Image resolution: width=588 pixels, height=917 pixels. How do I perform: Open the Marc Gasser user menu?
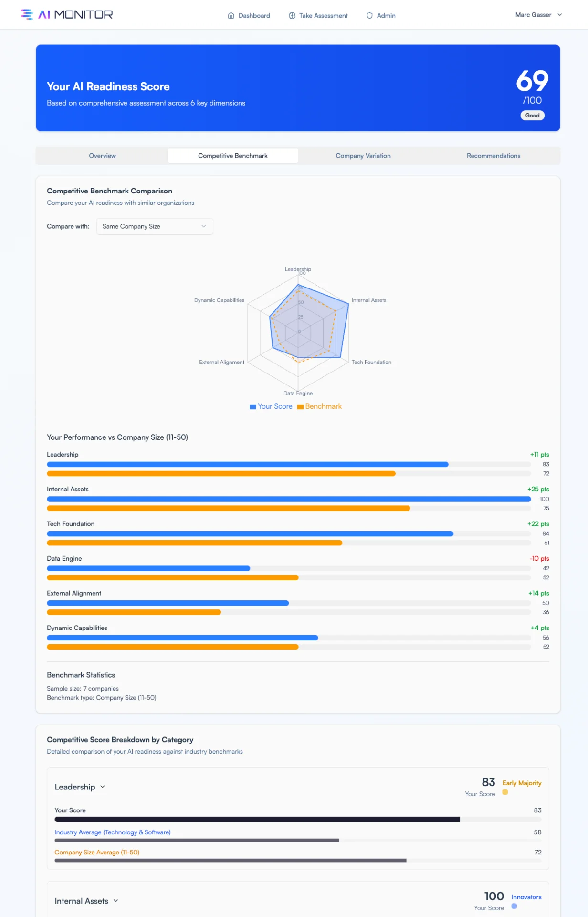coord(538,15)
